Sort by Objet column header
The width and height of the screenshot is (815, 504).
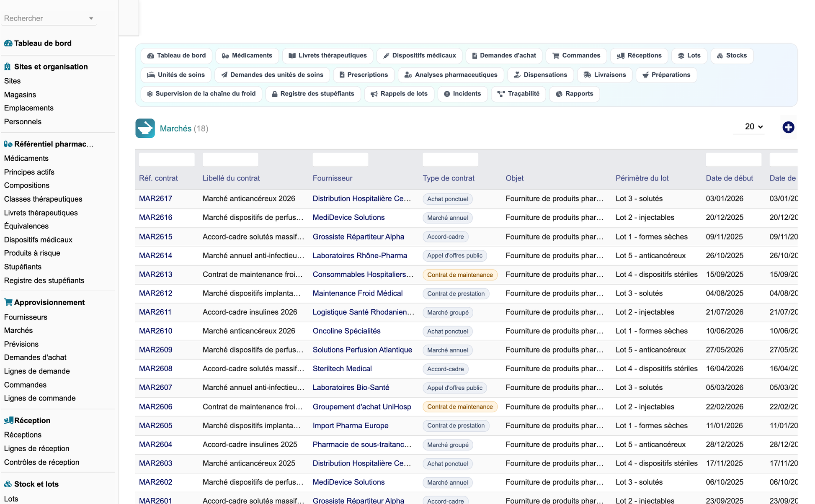point(515,178)
